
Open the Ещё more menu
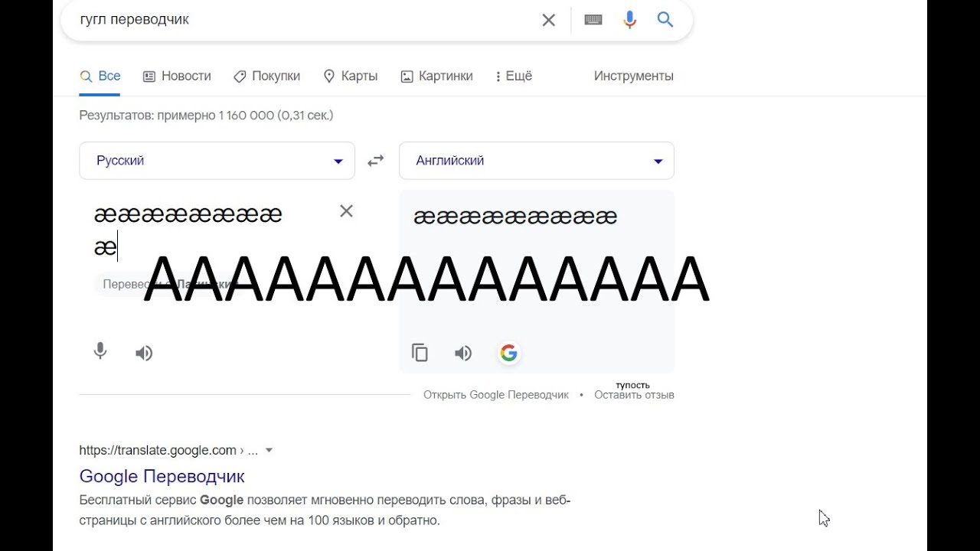point(513,76)
